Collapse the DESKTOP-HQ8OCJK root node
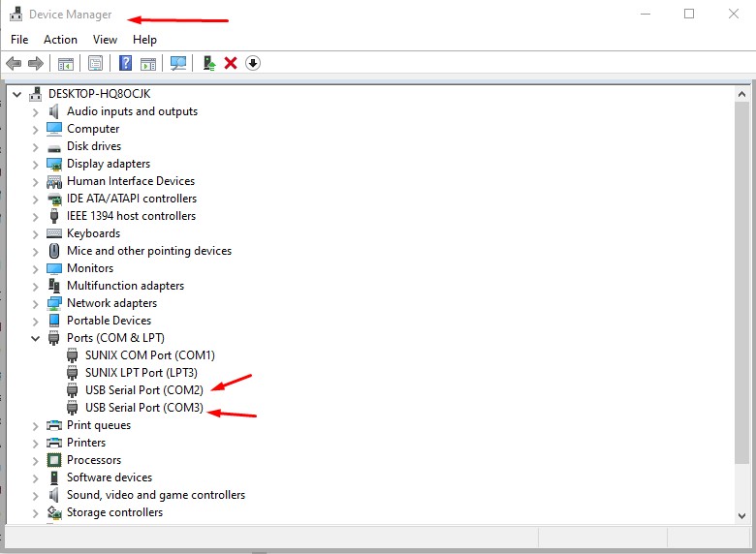Image resolution: width=756 pixels, height=554 pixels. [x=16, y=94]
